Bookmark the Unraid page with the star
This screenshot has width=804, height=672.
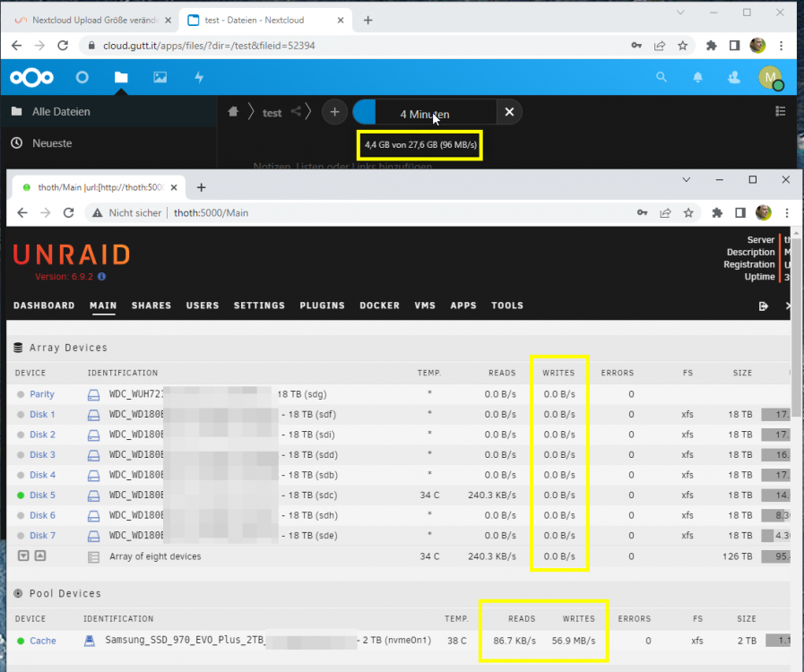click(x=688, y=212)
